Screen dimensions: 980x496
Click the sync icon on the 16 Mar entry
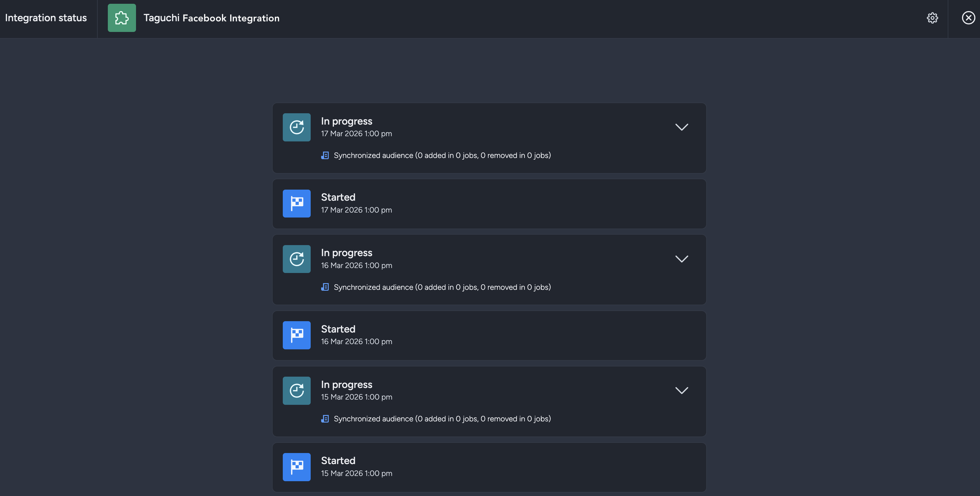pyautogui.click(x=296, y=259)
